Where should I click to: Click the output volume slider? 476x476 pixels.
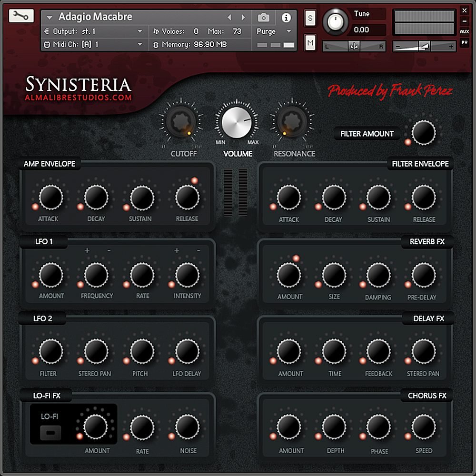pyautogui.click(x=425, y=47)
